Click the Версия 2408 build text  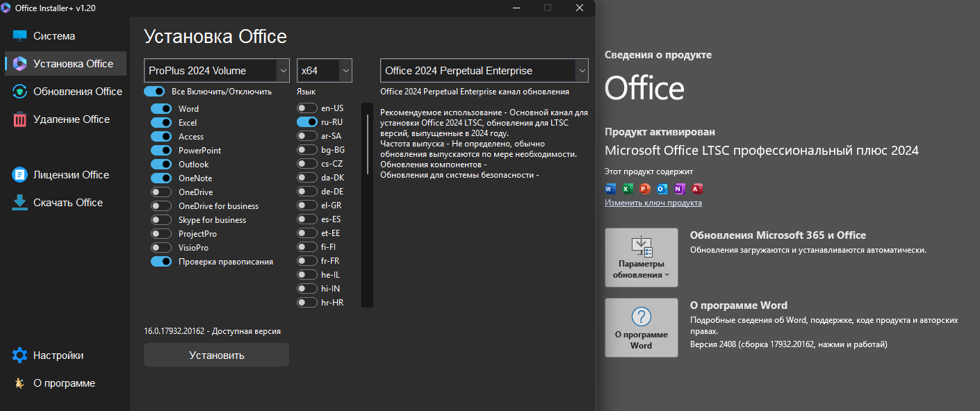789,344
